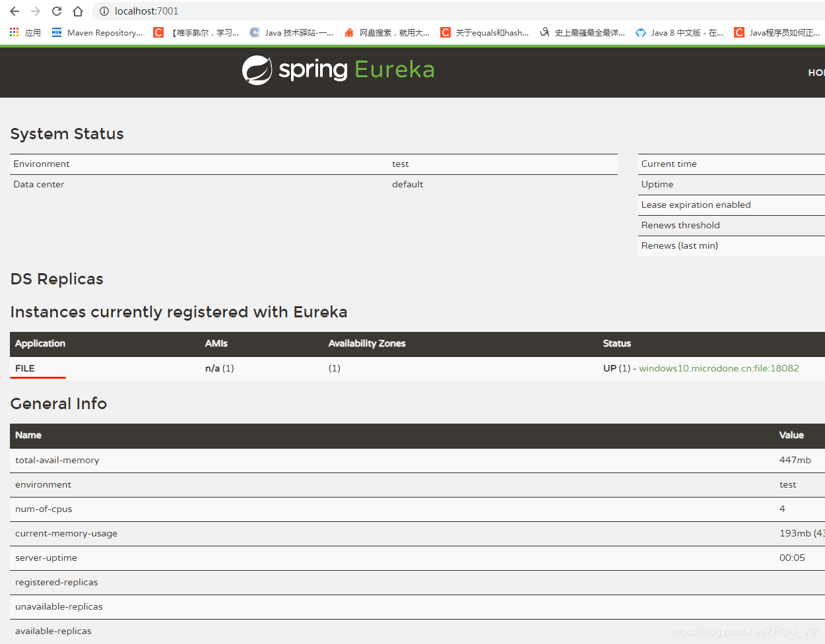Image resolution: width=825 pixels, height=644 pixels.
Task: Open the Java程序员如何正 bookmark
Action: (777, 32)
